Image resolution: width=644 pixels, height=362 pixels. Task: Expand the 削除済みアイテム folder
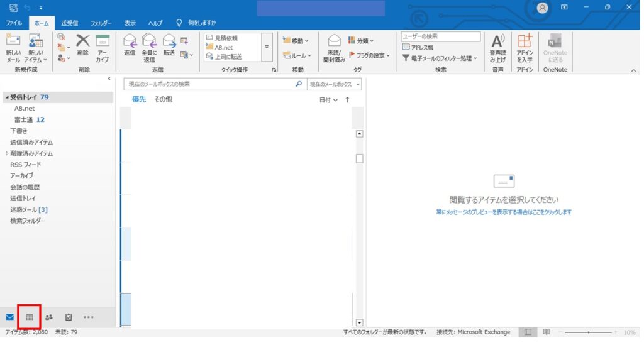(7, 153)
